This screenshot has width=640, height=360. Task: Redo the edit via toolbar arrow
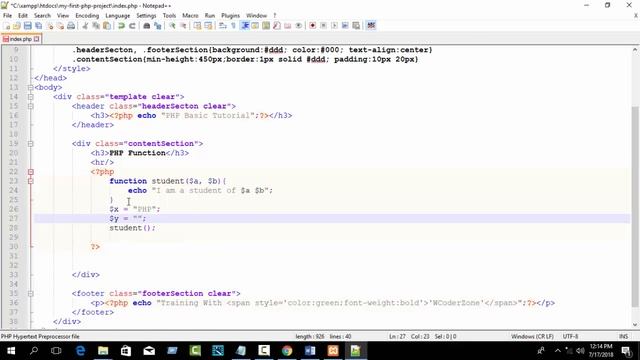click(x=132, y=26)
